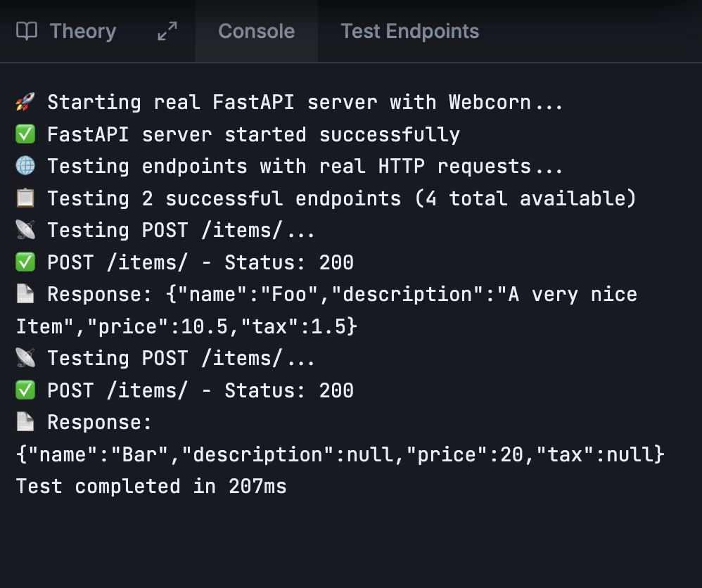Click the document icon beside the second Response line
The height and width of the screenshot is (588, 702).
pos(25,422)
